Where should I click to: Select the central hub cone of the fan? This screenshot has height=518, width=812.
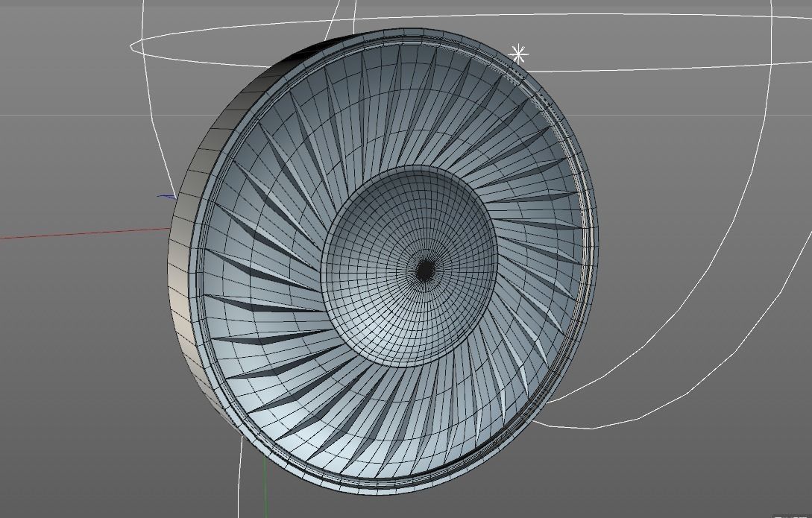click(x=409, y=266)
